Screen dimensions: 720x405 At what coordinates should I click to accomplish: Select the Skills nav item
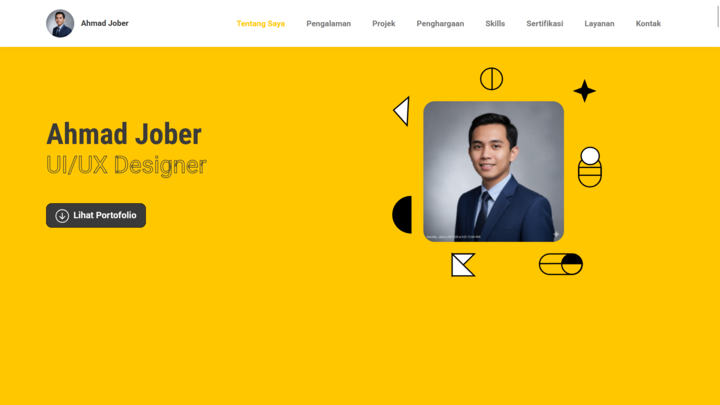tap(495, 23)
